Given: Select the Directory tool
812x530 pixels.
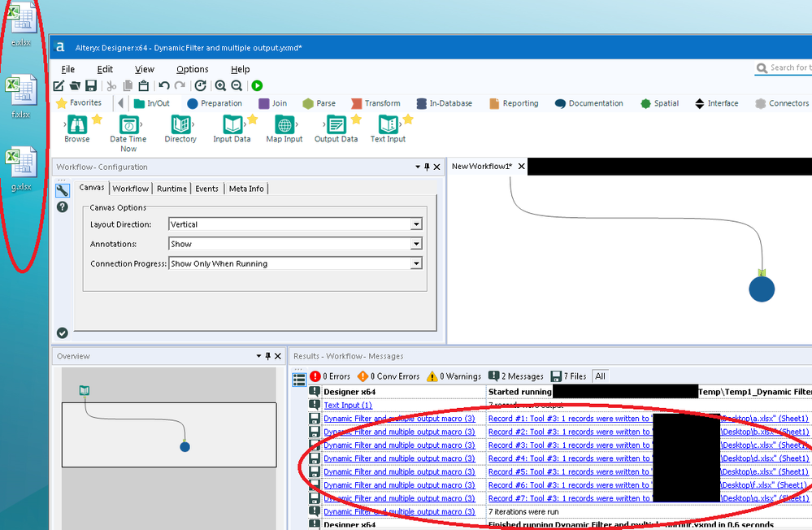Looking at the screenshot, I should click(x=180, y=129).
